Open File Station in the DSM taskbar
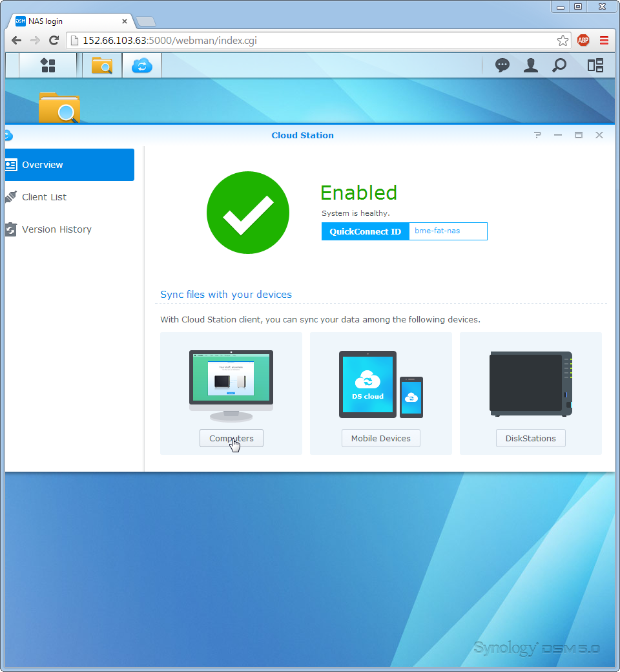Viewport: 620px width, 672px height. pos(102,65)
